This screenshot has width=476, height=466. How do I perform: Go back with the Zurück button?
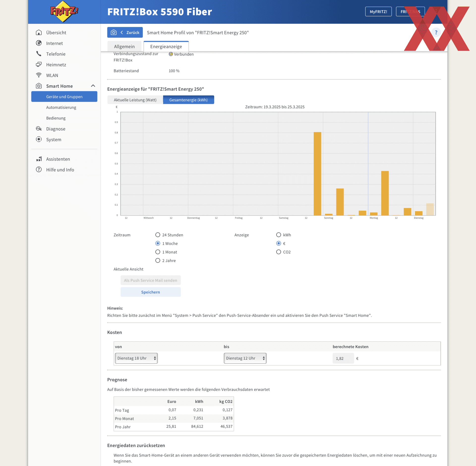pos(125,32)
